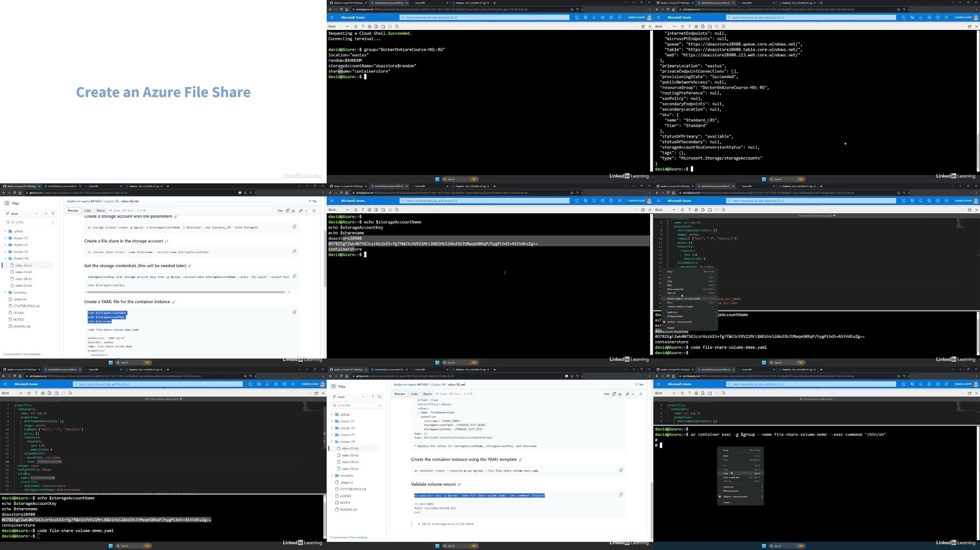Open the curly-braces editor icon in the 'Requesting a Cloud Shell' toolbar
This screenshot has height=550, width=980.
[390, 26]
